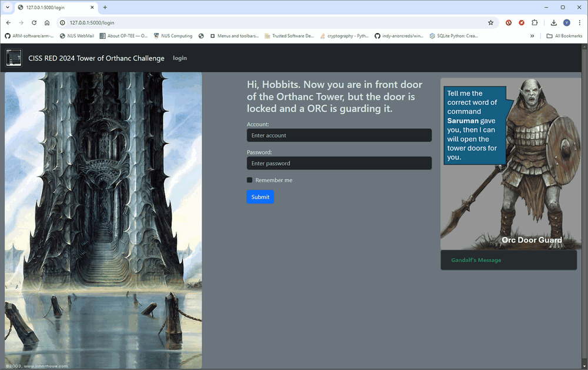
Task: Open the unlabeled globe bookmark icon
Action: 201,36
